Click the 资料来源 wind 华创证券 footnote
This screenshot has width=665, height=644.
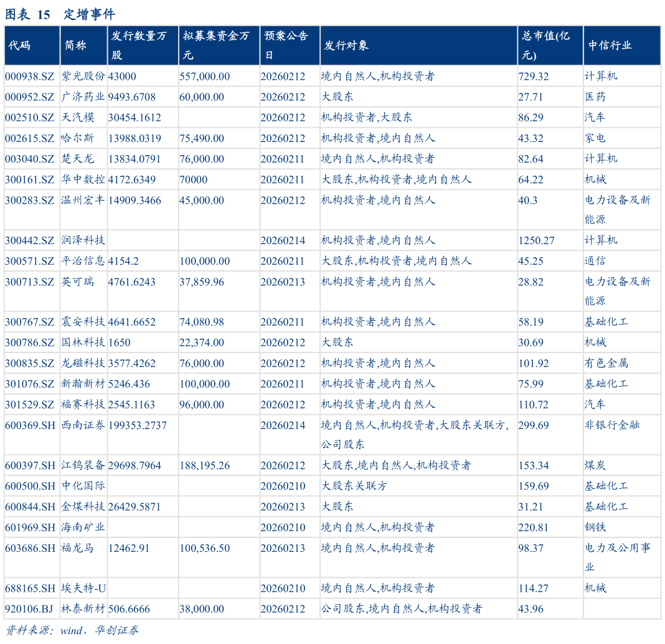[x=72, y=630]
